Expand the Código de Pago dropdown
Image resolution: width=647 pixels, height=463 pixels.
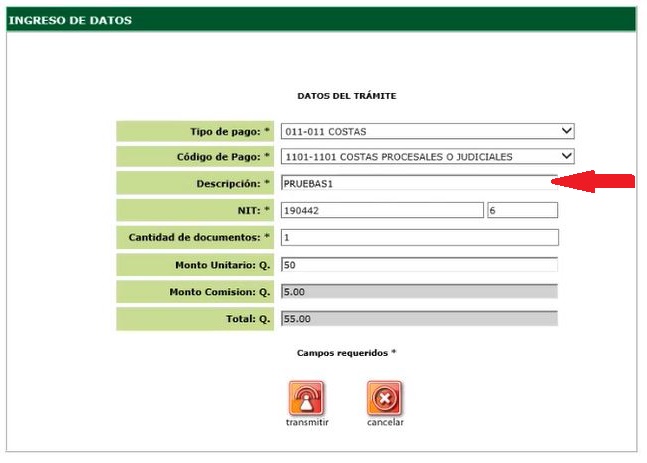[x=428, y=157]
